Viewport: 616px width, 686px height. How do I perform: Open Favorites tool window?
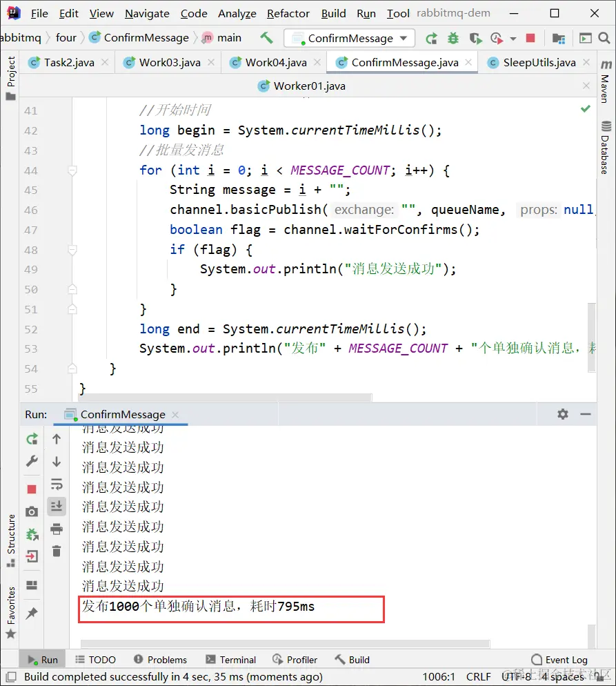click(x=11, y=611)
